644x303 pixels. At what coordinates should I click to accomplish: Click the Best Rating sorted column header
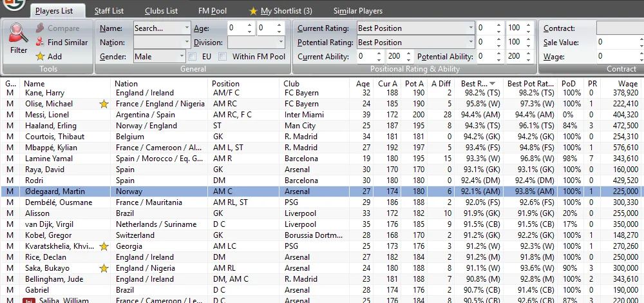pyautogui.click(x=478, y=83)
